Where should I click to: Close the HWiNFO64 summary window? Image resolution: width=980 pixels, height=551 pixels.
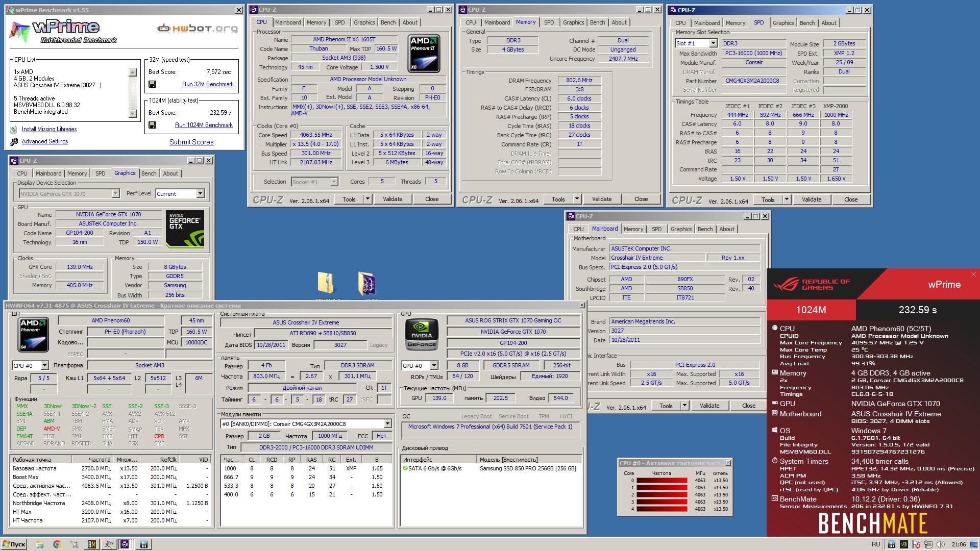(582, 305)
